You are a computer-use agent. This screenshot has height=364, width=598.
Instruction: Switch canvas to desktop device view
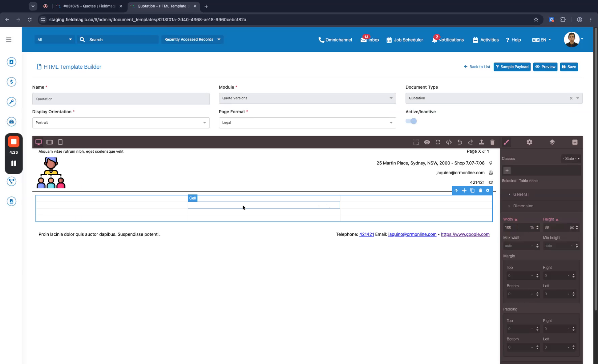point(39,142)
